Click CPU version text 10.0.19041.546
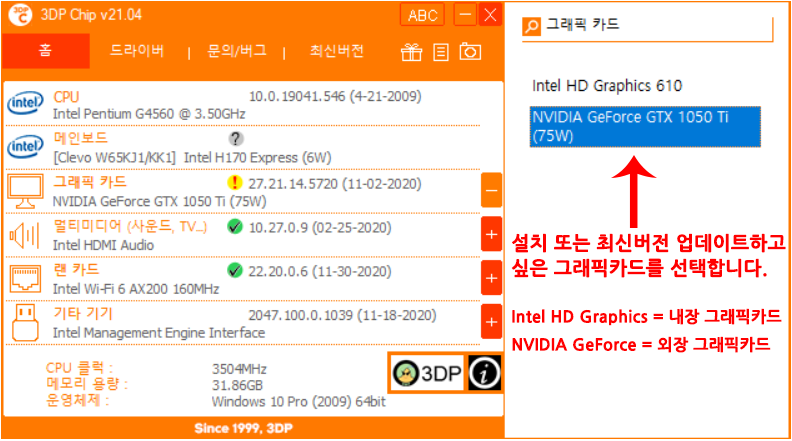792x441 pixels. tap(296, 96)
